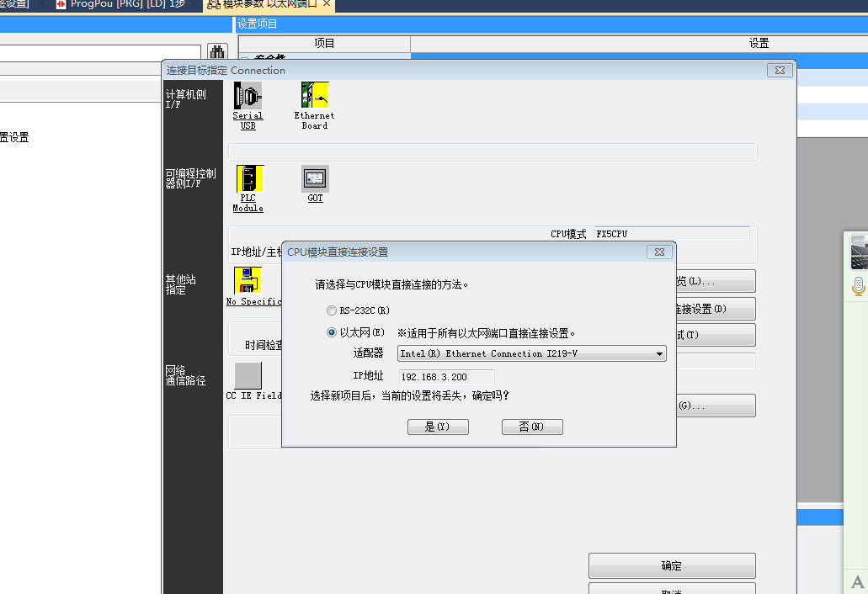Screen dimensions: 868x594
Task: Select the Ethernet Board interface icon
Action: click(x=314, y=96)
